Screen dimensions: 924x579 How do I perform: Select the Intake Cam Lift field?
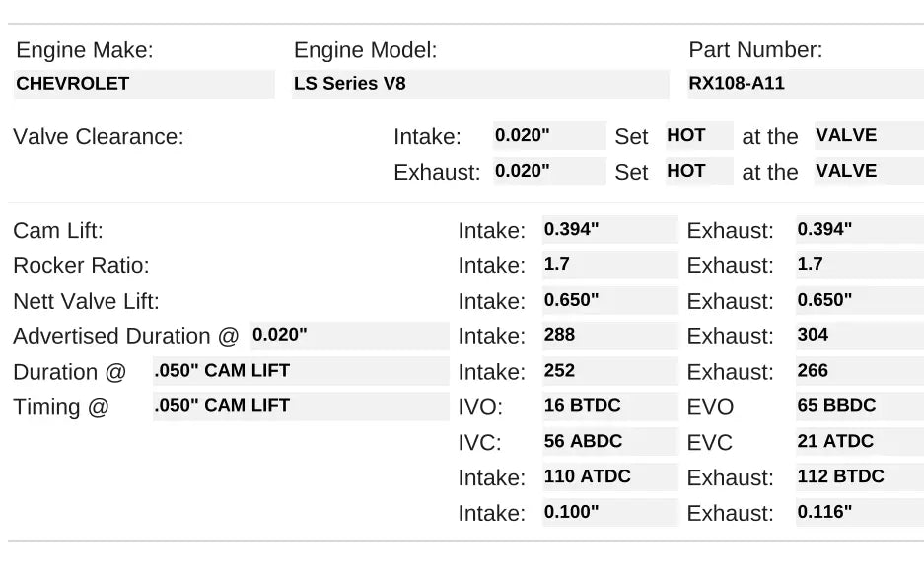[609, 230]
